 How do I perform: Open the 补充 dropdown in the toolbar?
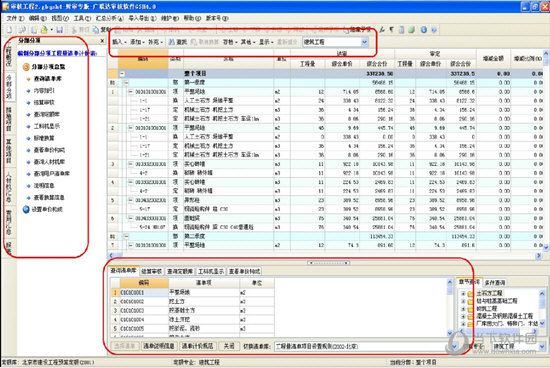(x=155, y=42)
